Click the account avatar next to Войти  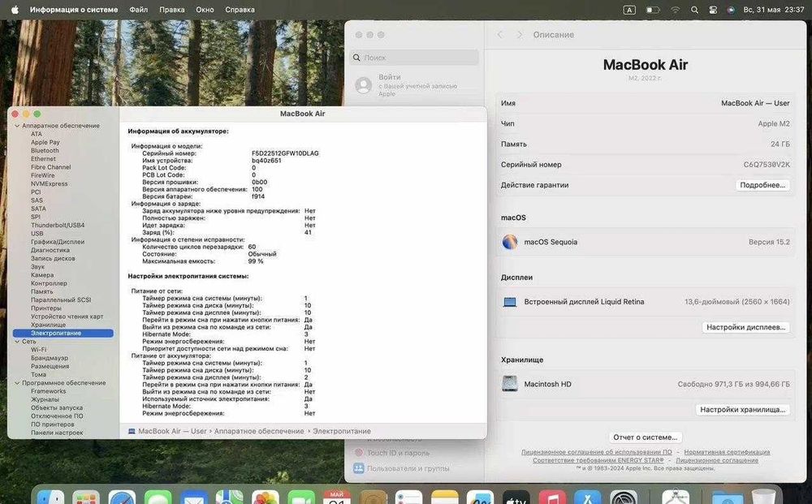(364, 85)
